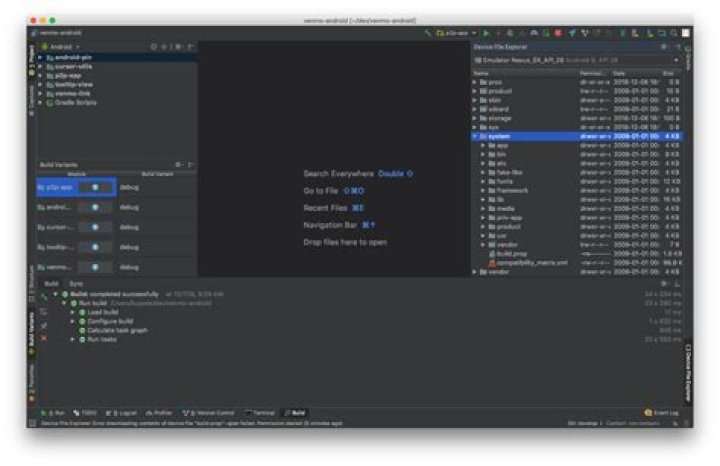Viewport: 720px width, 466px height.
Task: Click the tool windows icon in status bar corner
Action: coord(33,423)
